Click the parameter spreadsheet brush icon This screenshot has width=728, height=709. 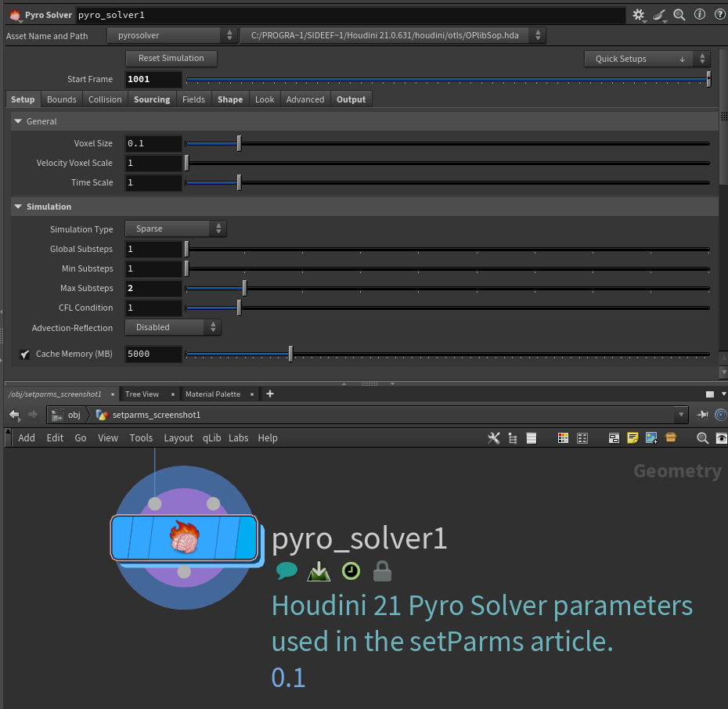click(660, 16)
